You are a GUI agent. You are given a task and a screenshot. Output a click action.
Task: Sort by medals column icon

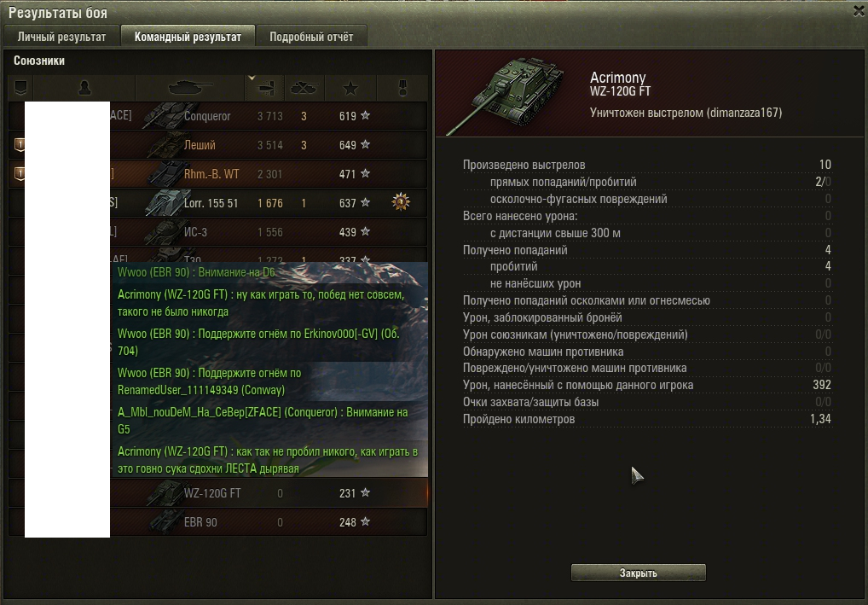(x=402, y=88)
